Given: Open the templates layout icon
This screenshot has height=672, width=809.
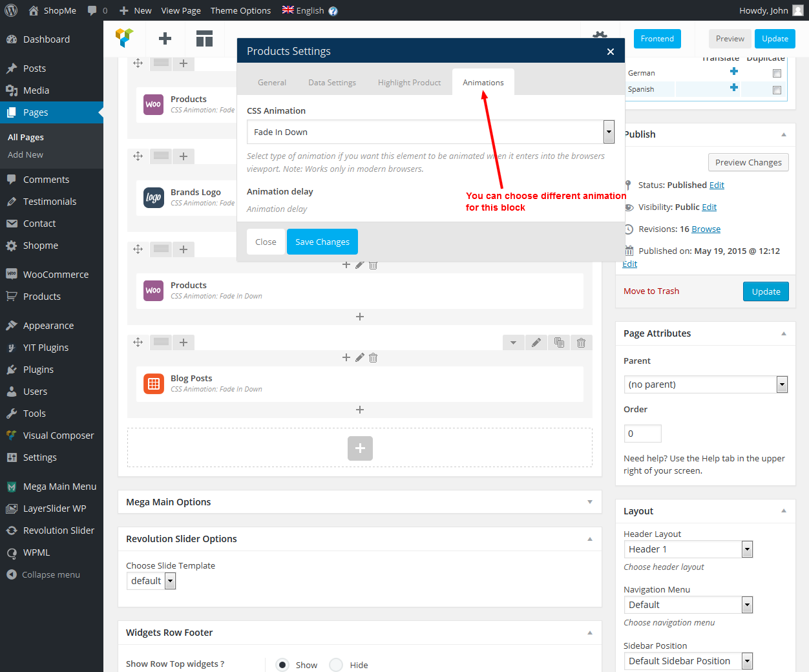Looking at the screenshot, I should coord(204,39).
